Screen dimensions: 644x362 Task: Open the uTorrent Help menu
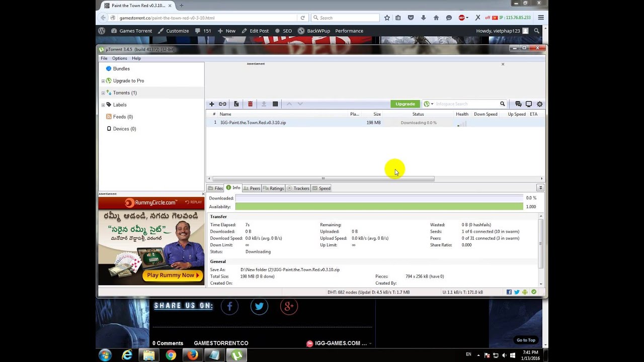136,58
